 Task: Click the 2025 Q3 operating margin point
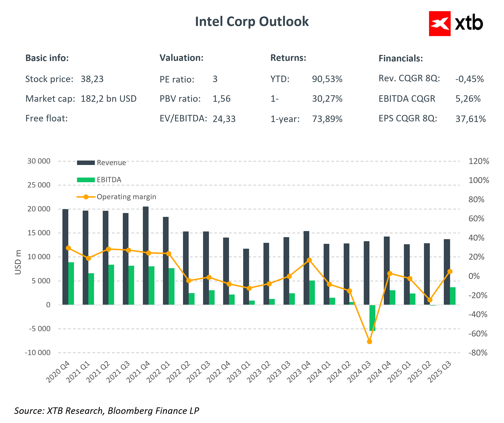point(450,272)
